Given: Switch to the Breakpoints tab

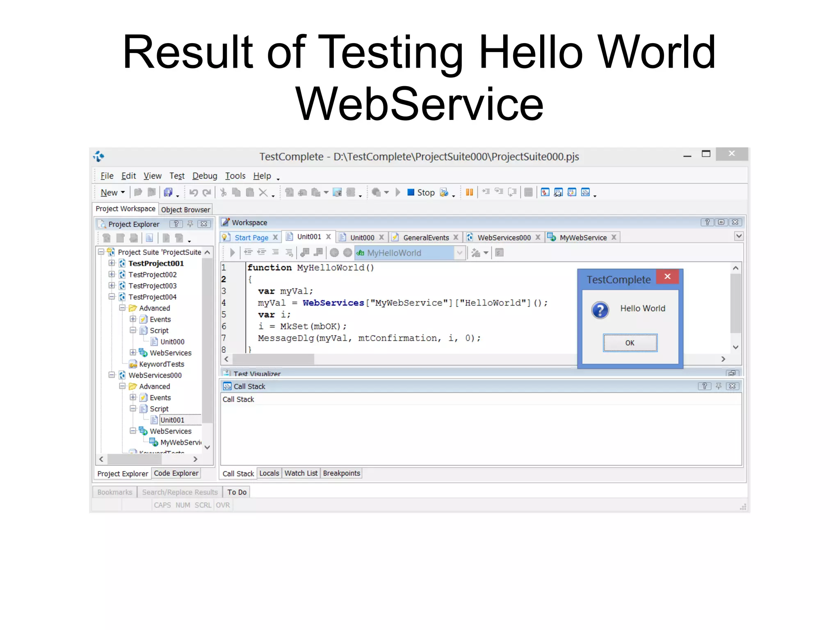Looking at the screenshot, I should [x=341, y=473].
